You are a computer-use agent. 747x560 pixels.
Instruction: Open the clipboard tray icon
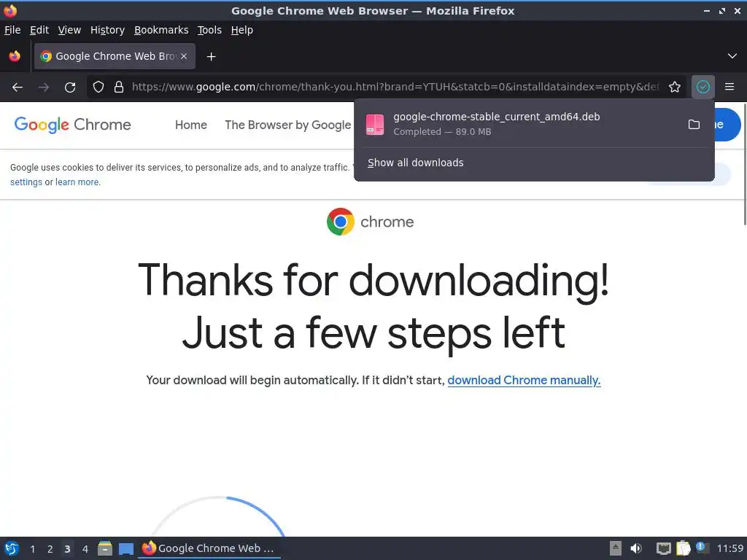[683, 548]
